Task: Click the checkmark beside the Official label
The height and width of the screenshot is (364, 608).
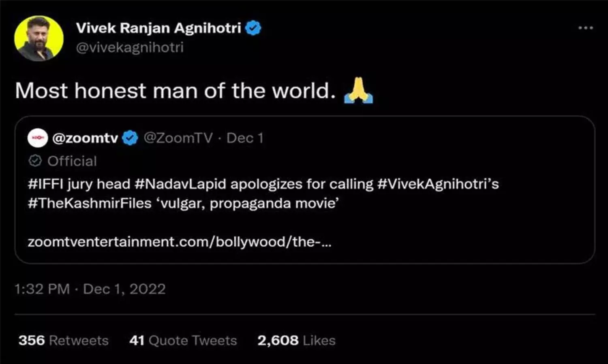Action: pyautogui.click(x=35, y=161)
